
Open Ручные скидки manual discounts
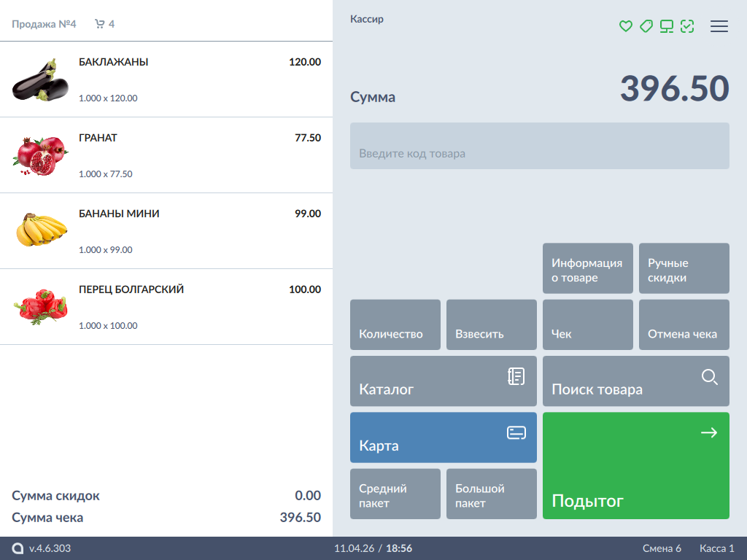pos(684,268)
